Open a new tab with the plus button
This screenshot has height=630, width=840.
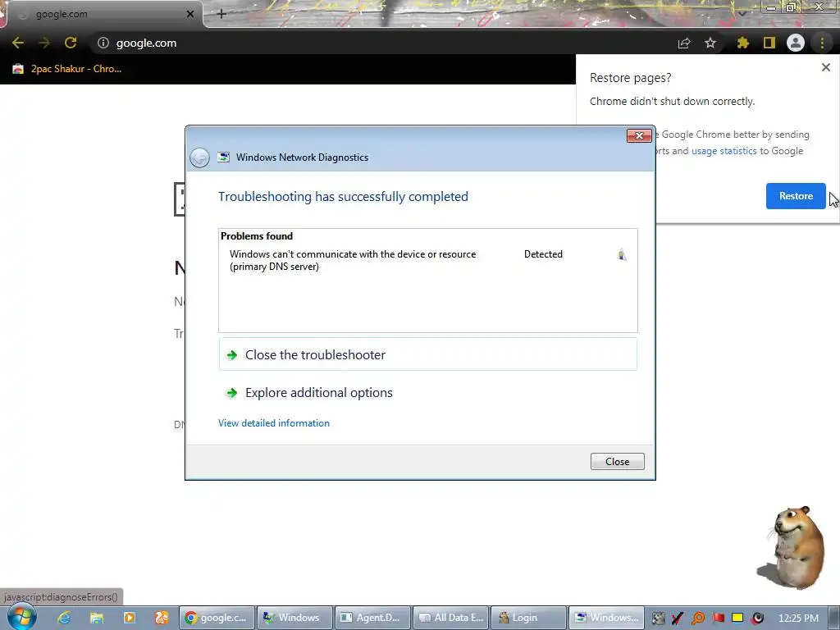click(x=221, y=14)
